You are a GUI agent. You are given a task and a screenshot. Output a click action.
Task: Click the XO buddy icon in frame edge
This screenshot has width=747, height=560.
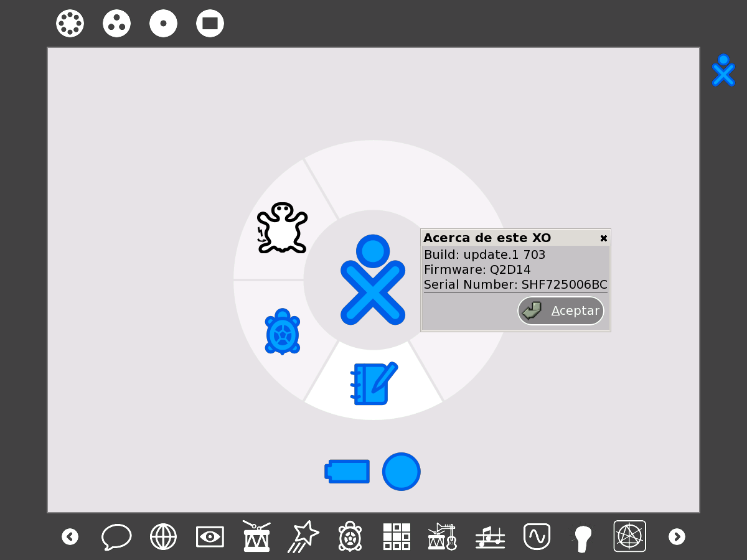[x=723, y=70]
